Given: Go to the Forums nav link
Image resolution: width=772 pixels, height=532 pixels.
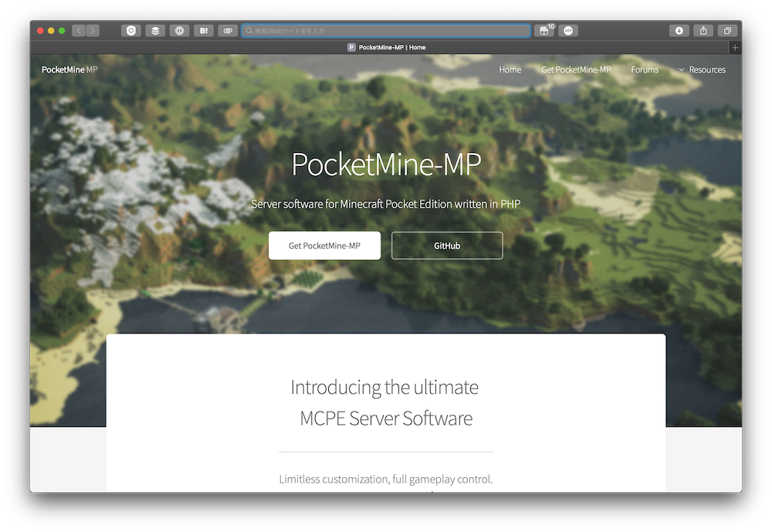Looking at the screenshot, I should click(x=645, y=69).
